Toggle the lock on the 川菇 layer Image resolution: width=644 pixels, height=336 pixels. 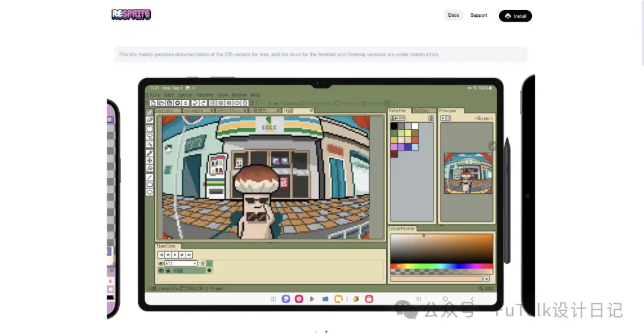(168, 270)
